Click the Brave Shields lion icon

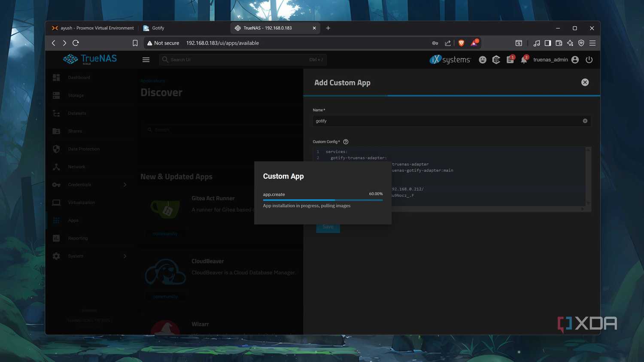(x=462, y=43)
